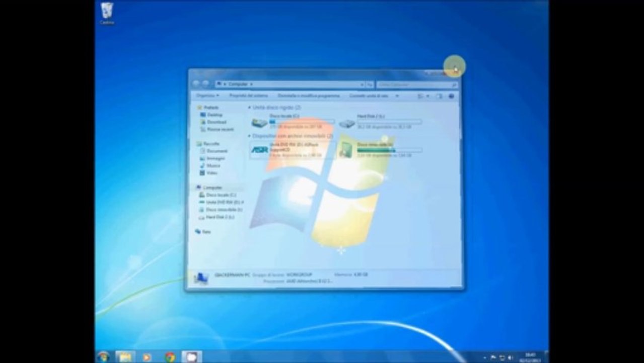Show hidden system tray icons

(x=484, y=357)
